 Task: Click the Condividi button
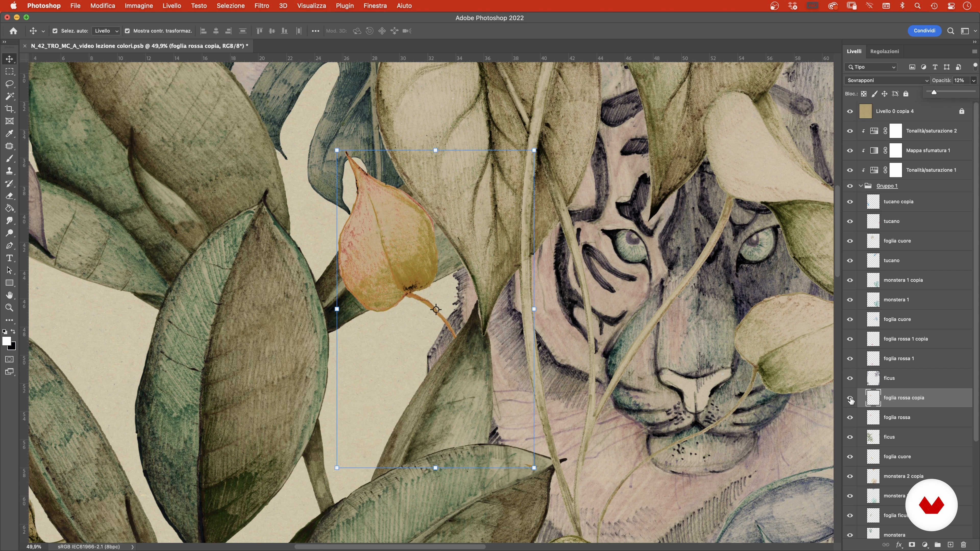tap(924, 31)
